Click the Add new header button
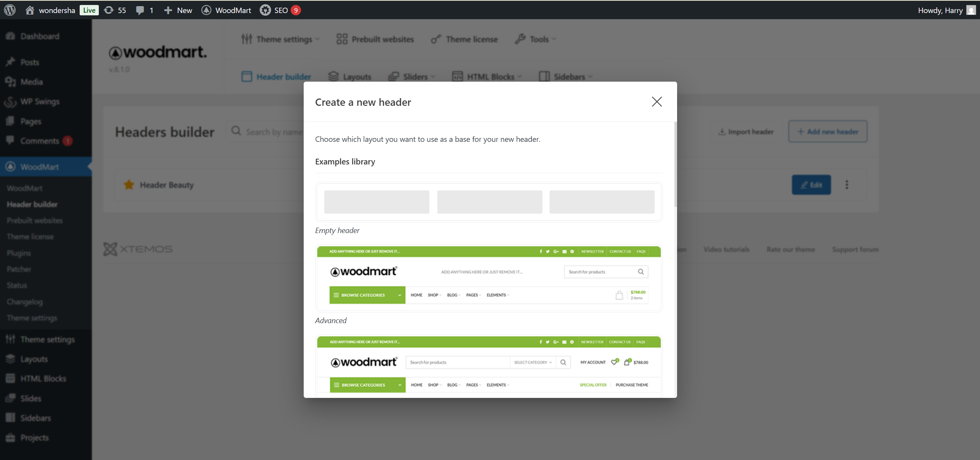This screenshot has height=460, width=980. (828, 131)
